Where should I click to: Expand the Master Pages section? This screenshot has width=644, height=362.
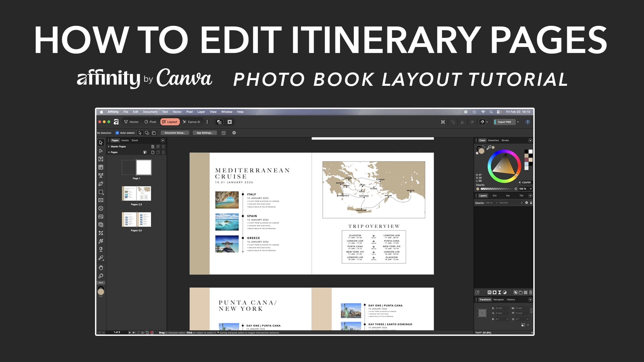[109, 146]
